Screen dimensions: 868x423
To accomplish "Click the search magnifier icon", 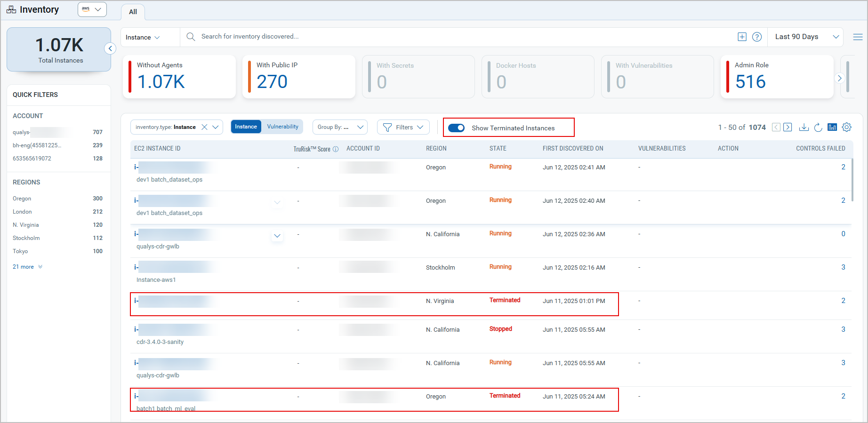I will coord(191,37).
